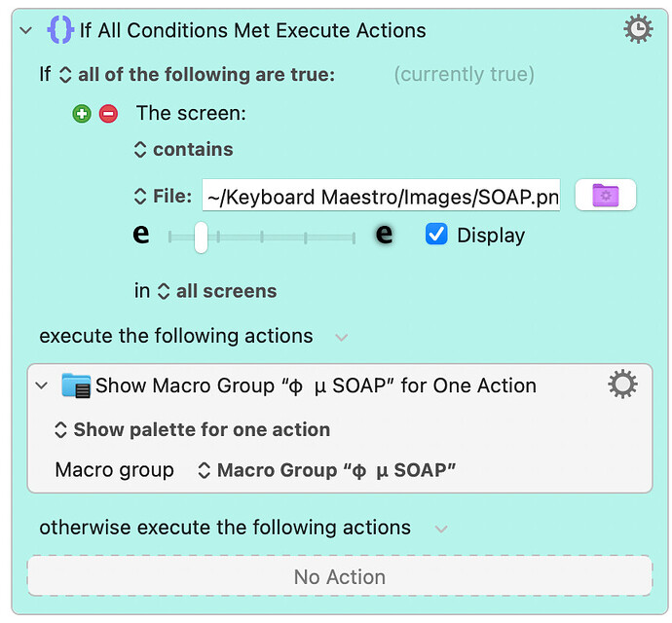Open the 'all of the following are true' popup

[x=197, y=75]
